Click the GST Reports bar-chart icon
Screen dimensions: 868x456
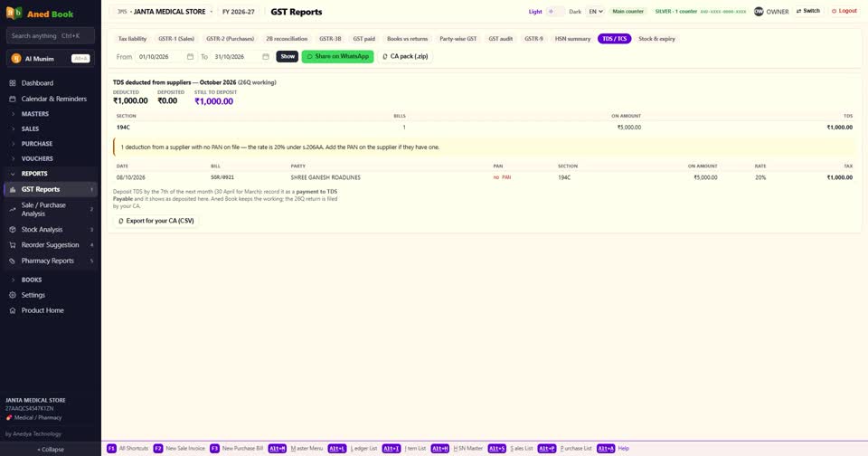pos(12,189)
